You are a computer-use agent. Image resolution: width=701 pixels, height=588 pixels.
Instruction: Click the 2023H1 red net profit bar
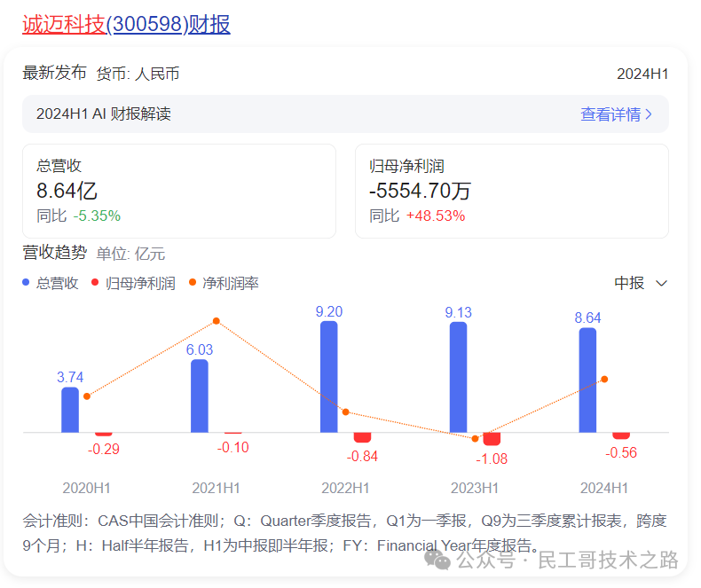pyautogui.click(x=492, y=439)
